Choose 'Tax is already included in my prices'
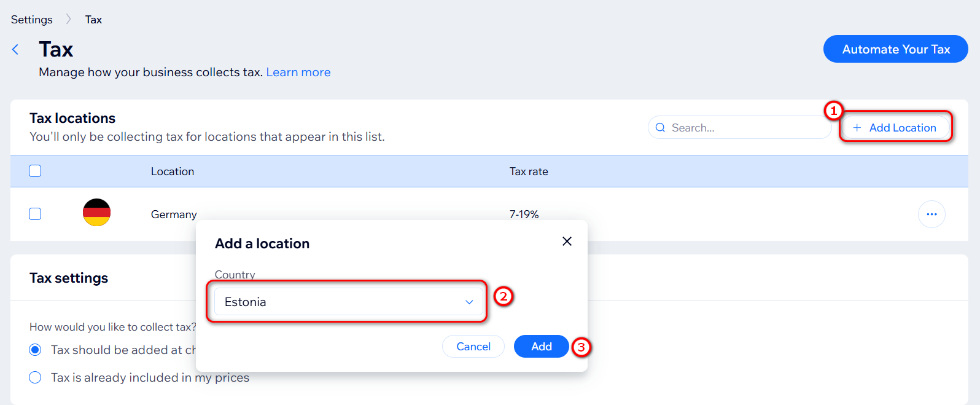The image size is (980, 405). pyautogui.click(x=35, y=377)
